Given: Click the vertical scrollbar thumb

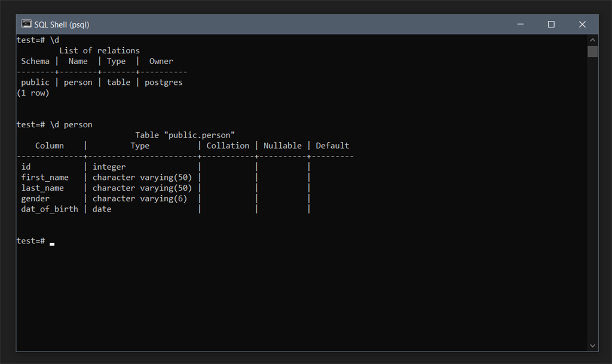Looking at the screenshot, I should coord(592,51).
